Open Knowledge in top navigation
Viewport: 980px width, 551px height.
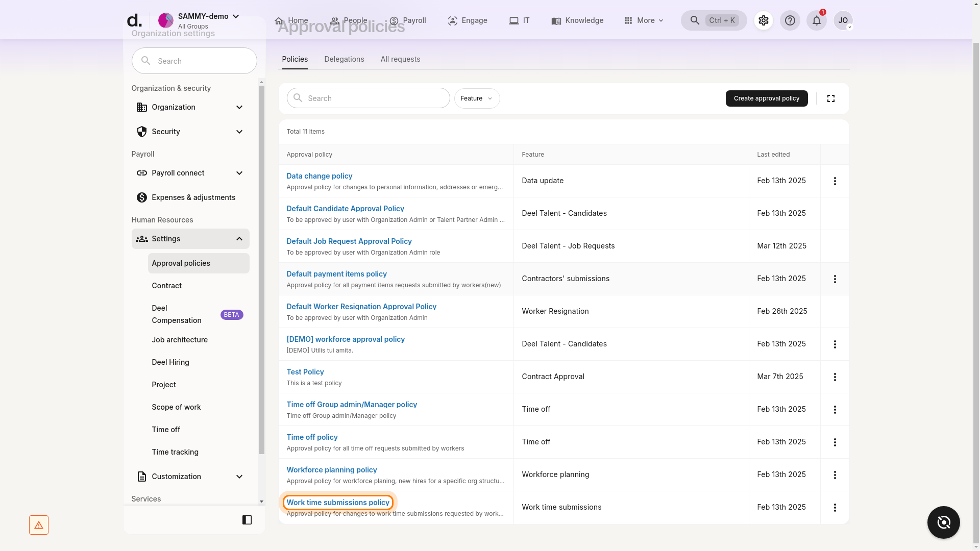pyautogui.click(x=577, y=20)
